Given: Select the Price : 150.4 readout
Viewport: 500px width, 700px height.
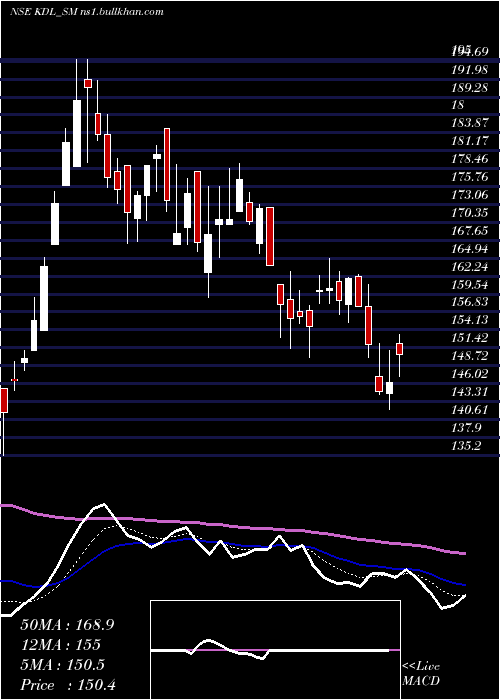Looking at the screenshot, I should (x=70, y=685).
